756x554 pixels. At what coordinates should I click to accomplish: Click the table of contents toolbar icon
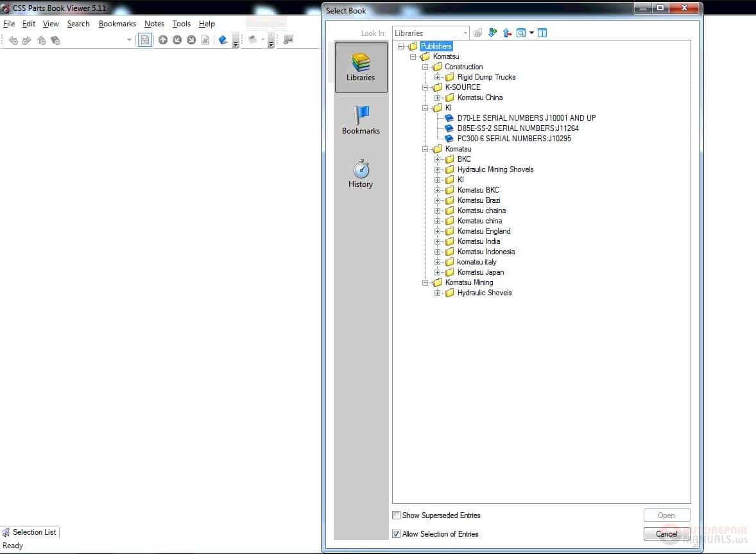[144, 40]
